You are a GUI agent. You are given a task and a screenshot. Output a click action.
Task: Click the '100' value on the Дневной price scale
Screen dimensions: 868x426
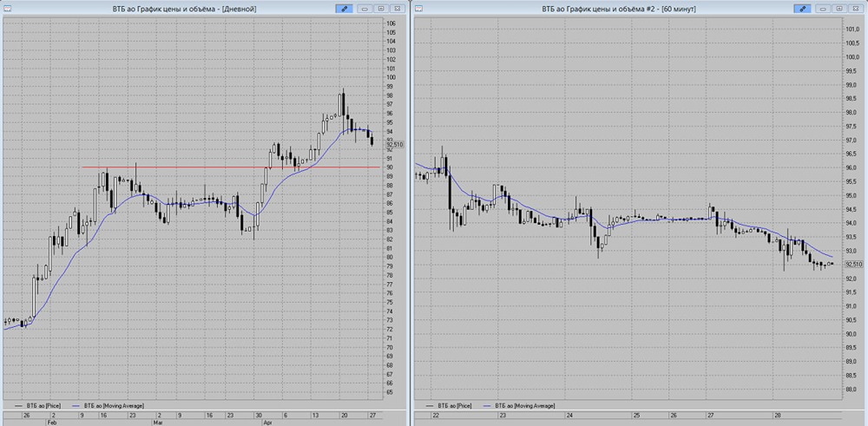click(391, 77)
